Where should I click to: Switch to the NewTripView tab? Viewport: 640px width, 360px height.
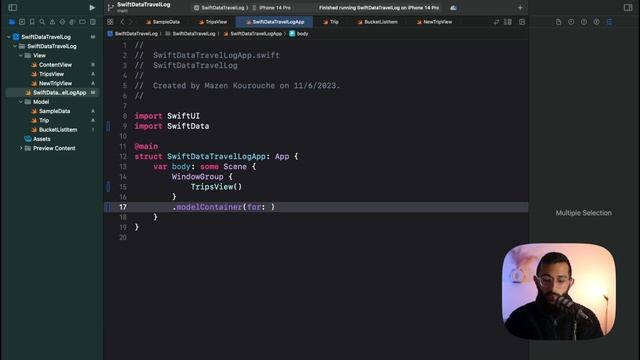tap(434, 22)
